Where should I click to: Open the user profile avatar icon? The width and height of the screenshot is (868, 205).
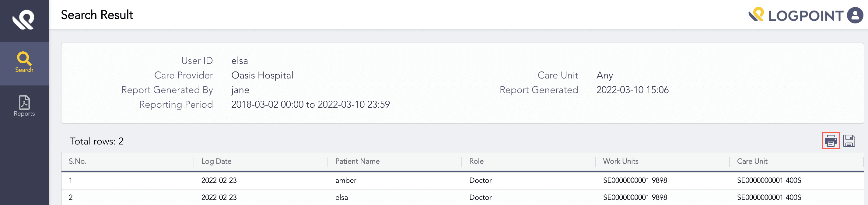click(x=855, y=15)
